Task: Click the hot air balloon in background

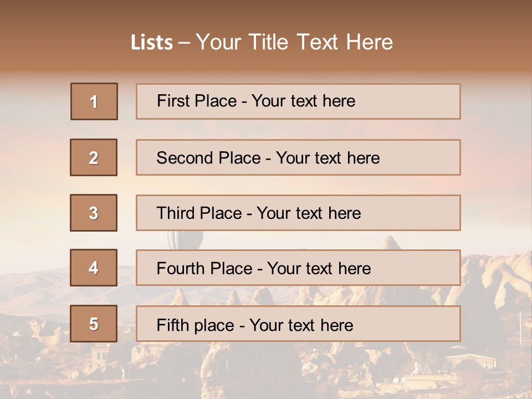Action: click(x=181, y=239)
